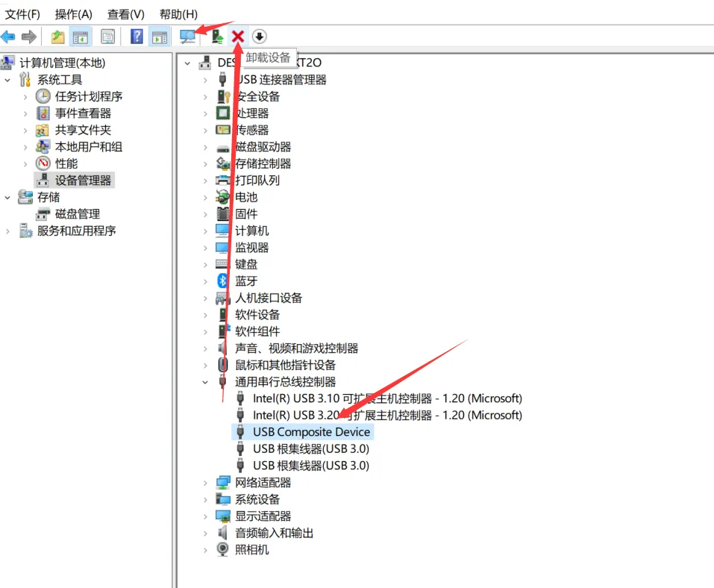The width and height of the screenshot is (714, 588).
Task: Toggle the Show/Hide Action Pane button
Action: pos(159,37)
